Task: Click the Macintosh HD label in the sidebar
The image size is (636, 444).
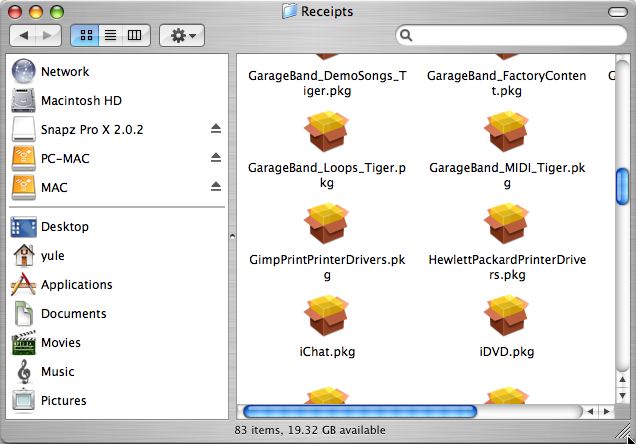Action: coord(81,101)
